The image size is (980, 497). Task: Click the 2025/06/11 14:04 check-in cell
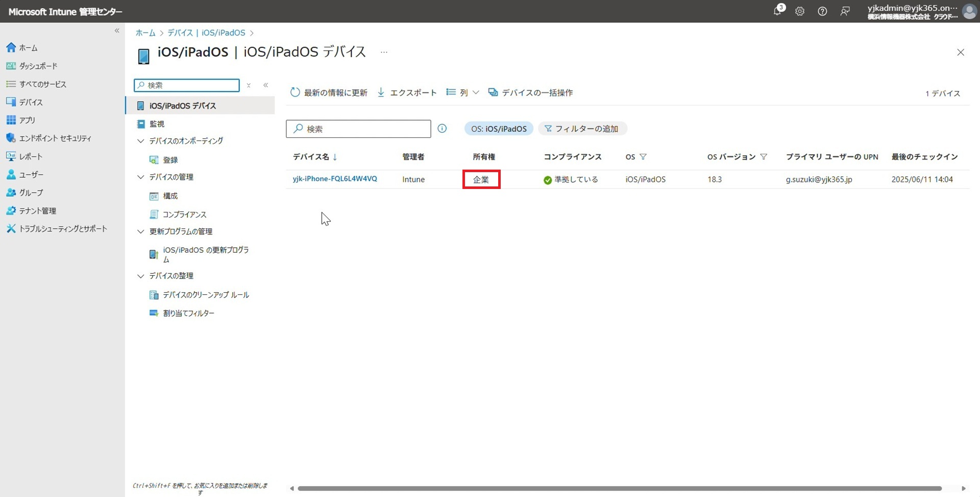(922, 179)
